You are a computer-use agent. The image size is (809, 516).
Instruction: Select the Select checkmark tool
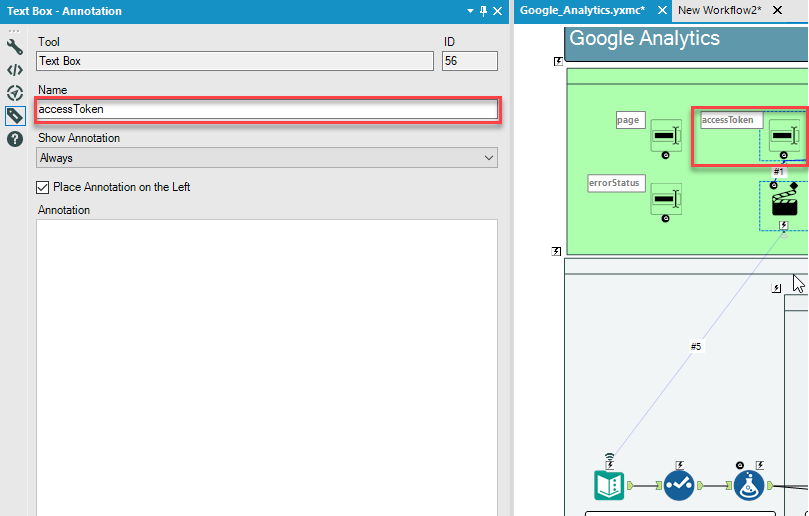(x=678, y=486)
